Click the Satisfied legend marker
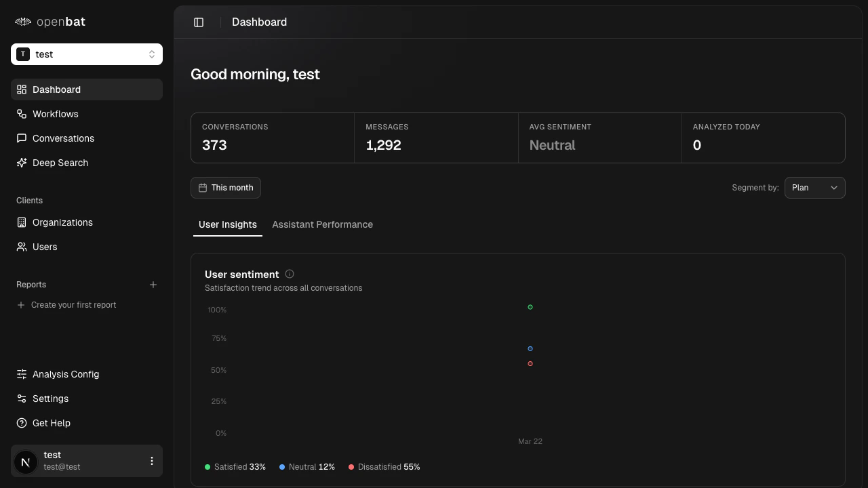Image resolution: width=868 pixels, height=488 pixels. point(208,467)
